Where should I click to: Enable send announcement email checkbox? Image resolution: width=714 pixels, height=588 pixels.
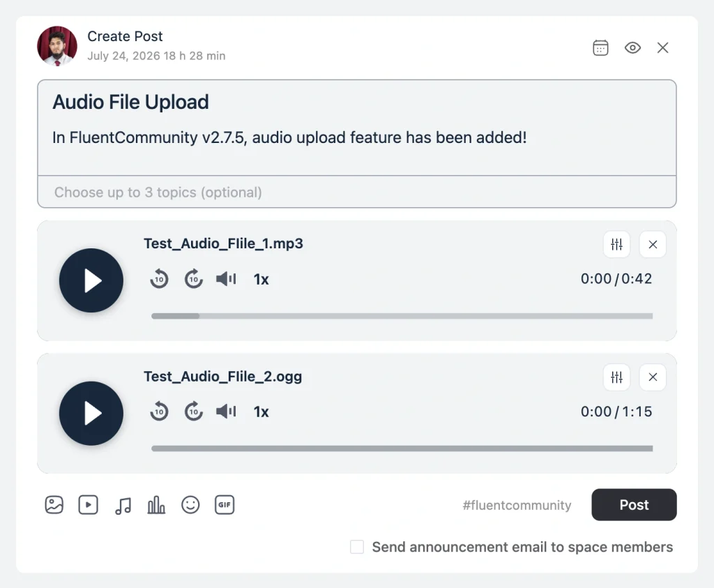tap(357, 547)
